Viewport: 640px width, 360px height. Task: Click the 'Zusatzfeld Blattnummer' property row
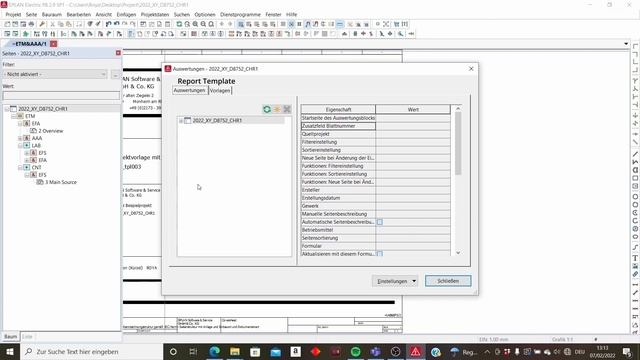click(x=376, y=126)
